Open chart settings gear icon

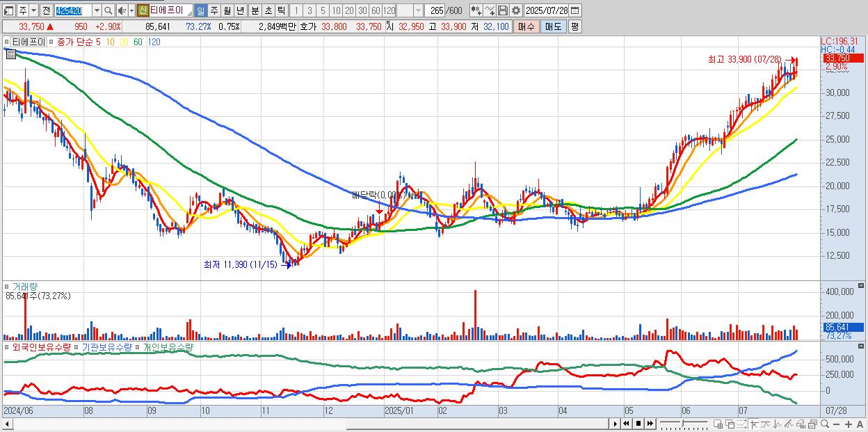pos(516,10)
